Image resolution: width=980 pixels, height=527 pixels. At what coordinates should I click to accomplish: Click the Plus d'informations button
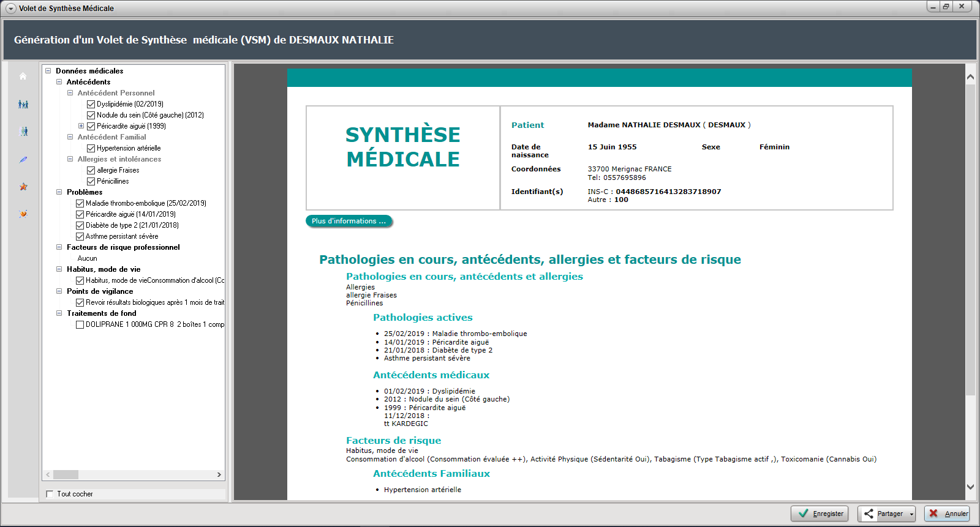(x=349, y=221)
